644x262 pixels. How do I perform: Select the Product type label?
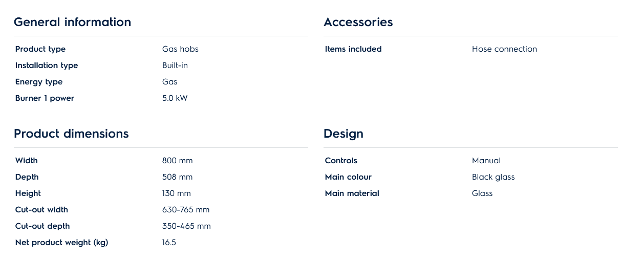click(40, 49)
